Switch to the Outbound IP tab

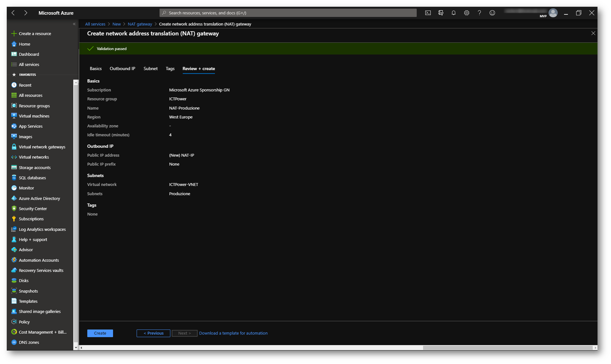(122, 69)
